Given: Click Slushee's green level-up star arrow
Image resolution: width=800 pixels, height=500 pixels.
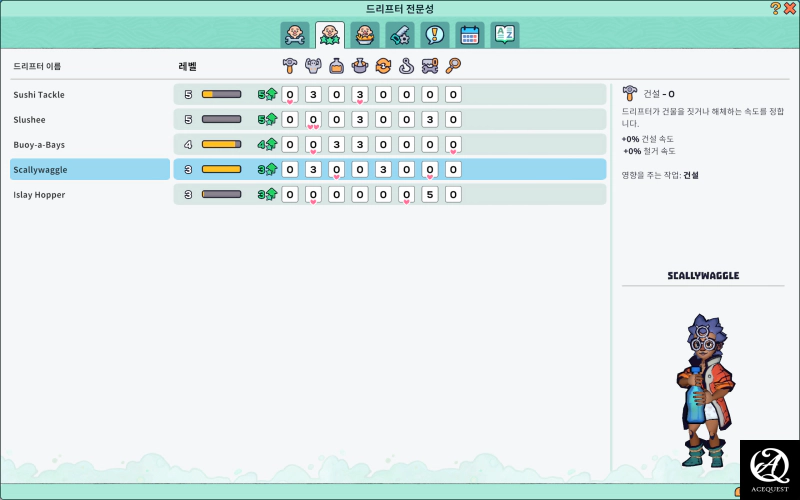Looking at the screenshot, I should pyautogui.click(x=269, y=119).
